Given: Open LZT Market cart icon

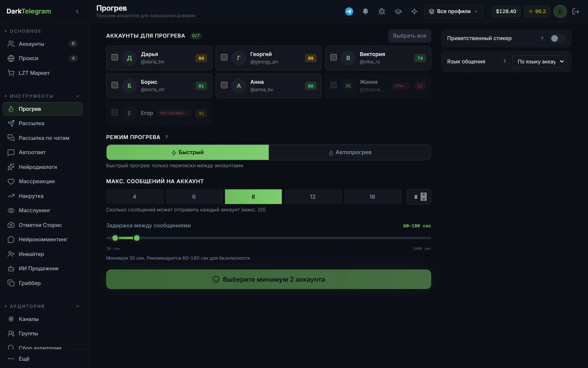Looking at the screenshot, I should click(x=11, y=73).
